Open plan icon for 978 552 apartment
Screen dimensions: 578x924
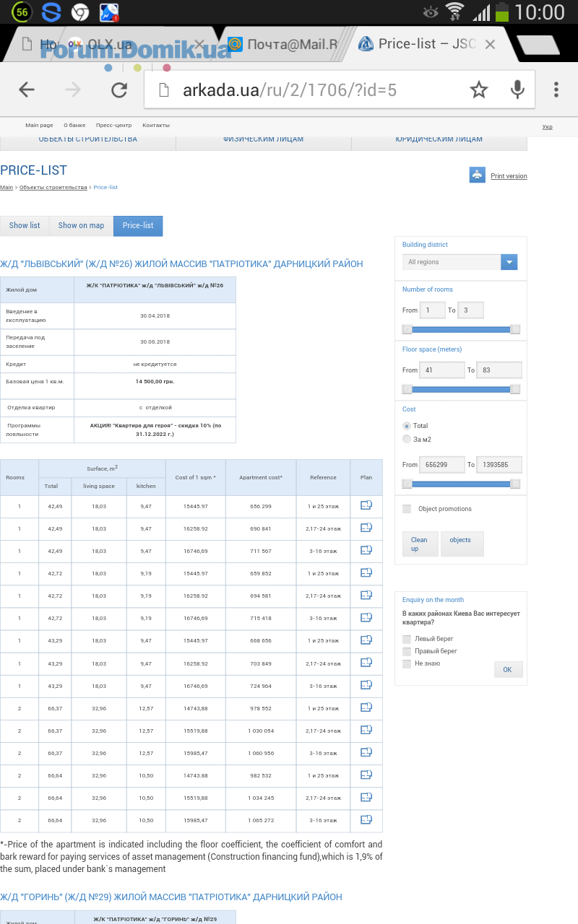coord(366,707)
